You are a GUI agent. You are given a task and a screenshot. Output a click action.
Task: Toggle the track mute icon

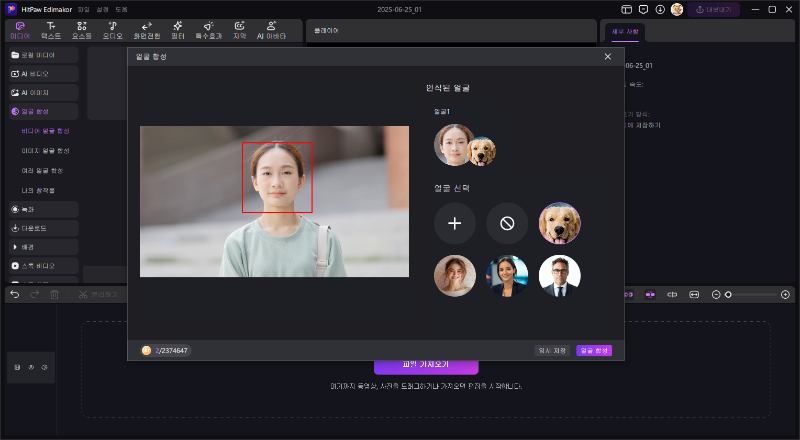[31, 368]
